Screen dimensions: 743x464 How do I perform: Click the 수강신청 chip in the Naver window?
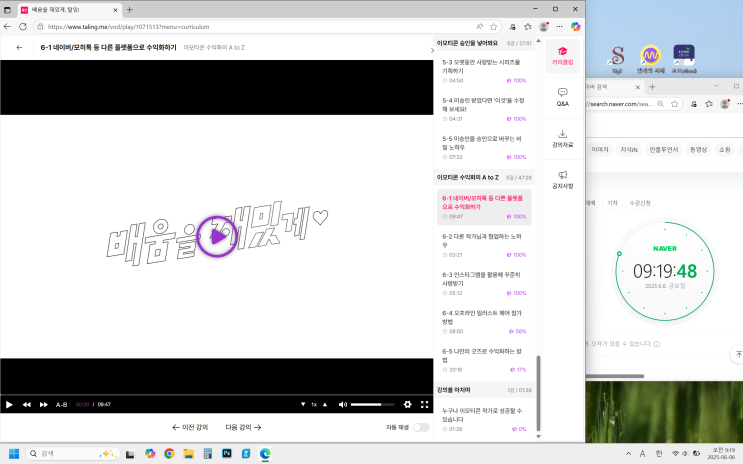pyautogui.click(x=640, y=203)
